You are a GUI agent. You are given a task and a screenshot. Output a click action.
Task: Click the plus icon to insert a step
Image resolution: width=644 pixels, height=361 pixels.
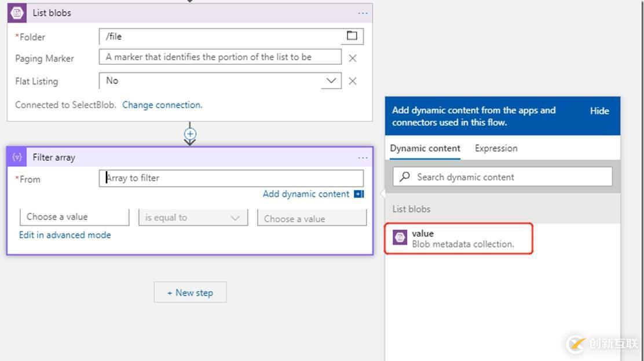[190, 134]
